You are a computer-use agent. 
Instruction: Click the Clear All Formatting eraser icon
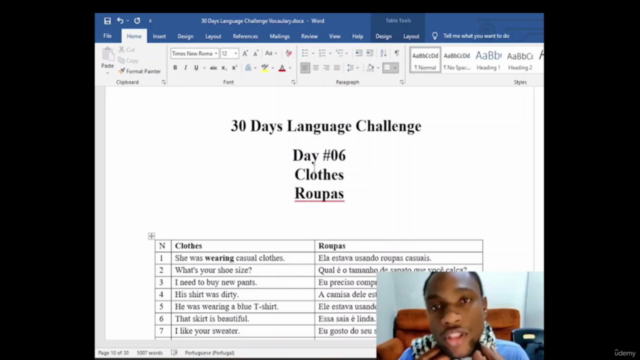(x=289, y=53)
